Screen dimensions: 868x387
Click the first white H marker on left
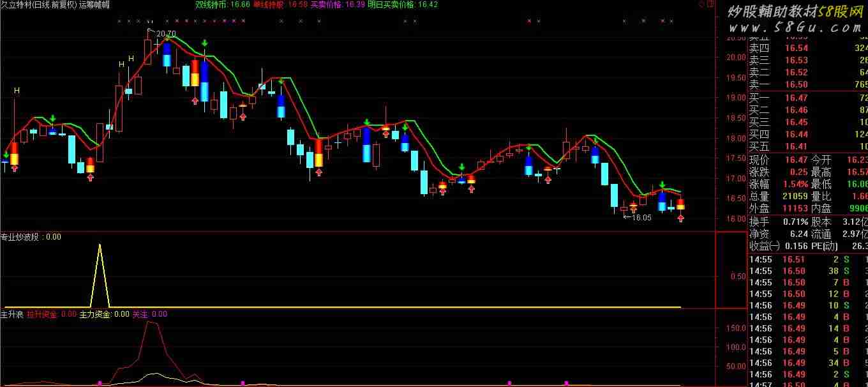(x=17, y=91)
